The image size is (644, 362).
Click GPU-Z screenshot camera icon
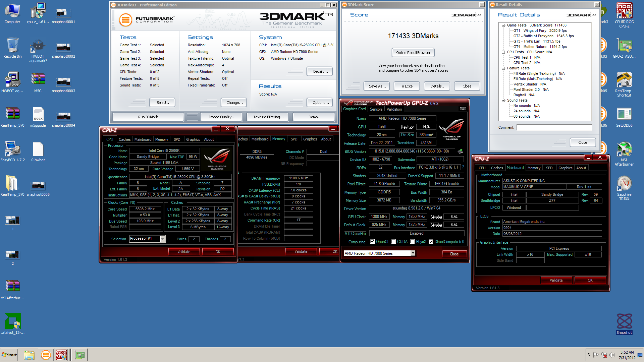[x=463, y=109]
